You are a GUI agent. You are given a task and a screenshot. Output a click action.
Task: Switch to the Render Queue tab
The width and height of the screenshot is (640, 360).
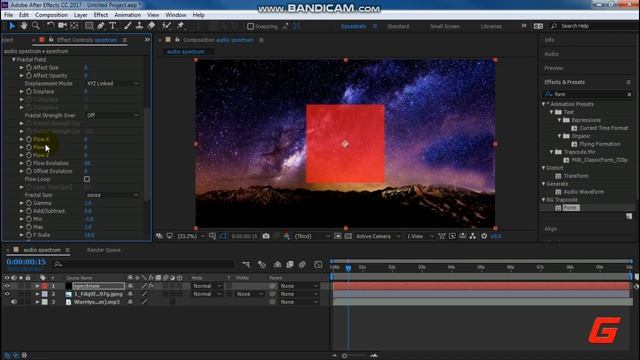(x=104, y=250)
